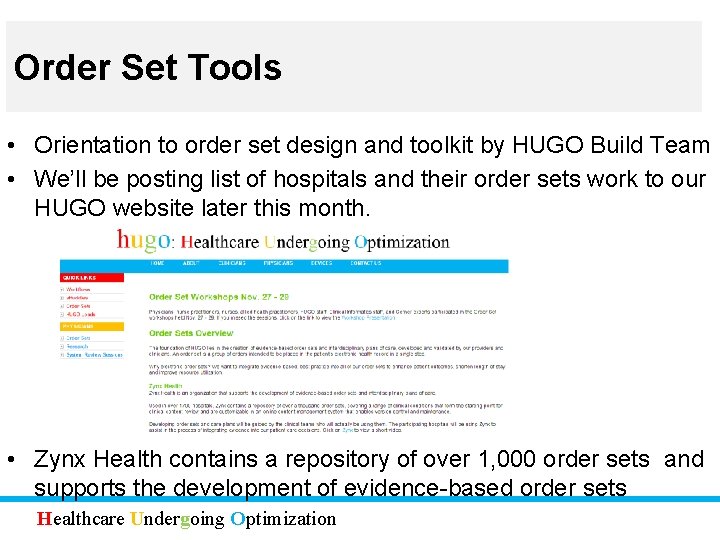Click 'HUGO website later this month.' text
The width and height of the screenshot is (720, 540).
click(x=202, y=208)
